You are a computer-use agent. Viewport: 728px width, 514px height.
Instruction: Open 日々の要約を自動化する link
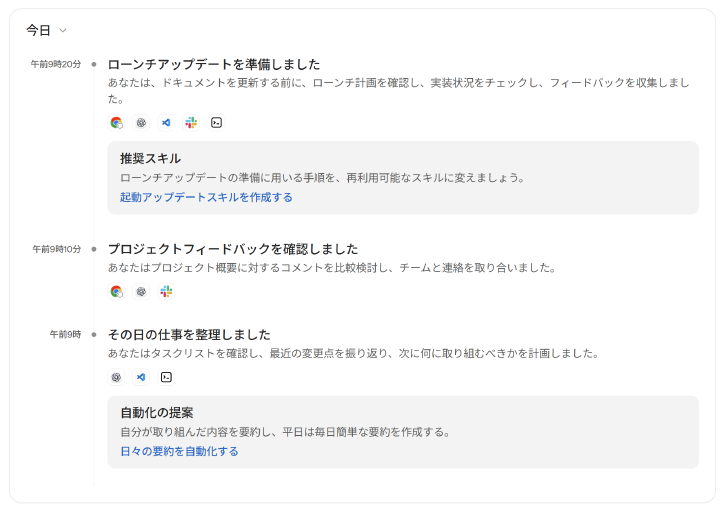point(179,451)
